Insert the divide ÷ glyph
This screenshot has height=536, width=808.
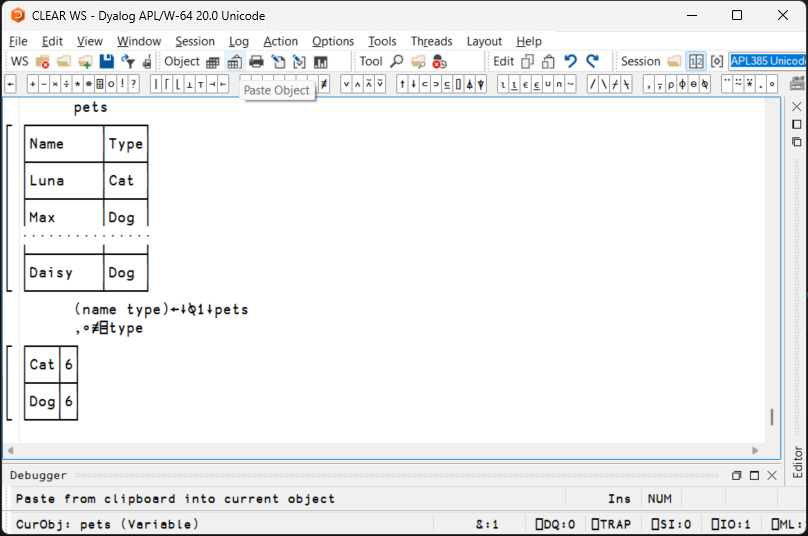click(66, 84)
